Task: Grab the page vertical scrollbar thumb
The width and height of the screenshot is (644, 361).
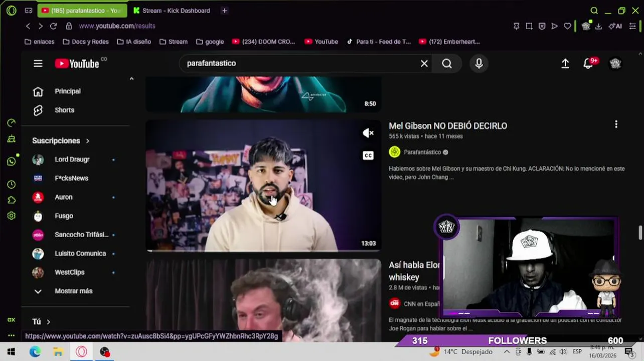Action: pos(640,233)
